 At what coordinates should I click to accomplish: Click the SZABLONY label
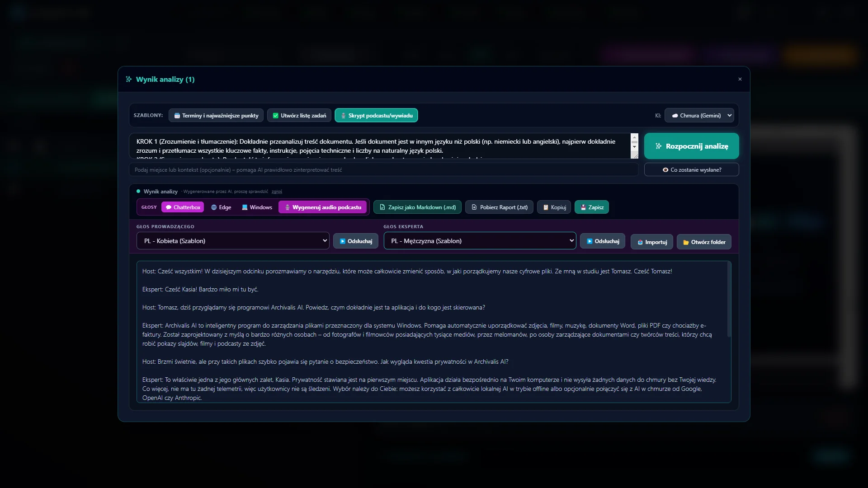148,116
